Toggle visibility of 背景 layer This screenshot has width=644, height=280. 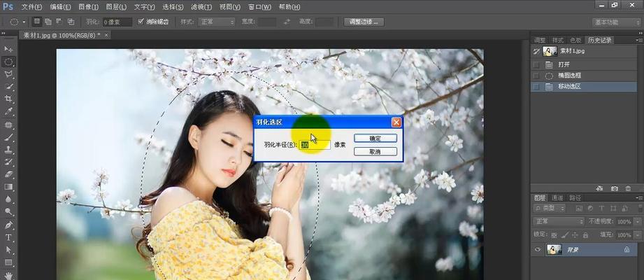[538, 249]
